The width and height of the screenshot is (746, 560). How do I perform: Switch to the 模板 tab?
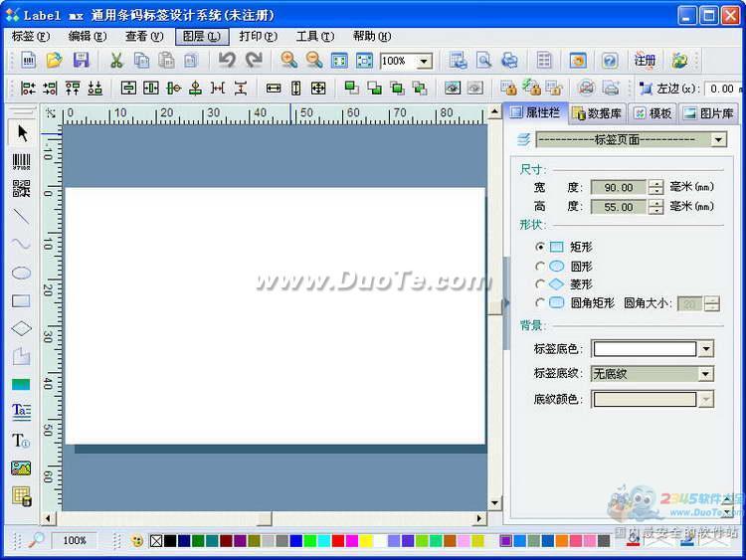(653, 113)
